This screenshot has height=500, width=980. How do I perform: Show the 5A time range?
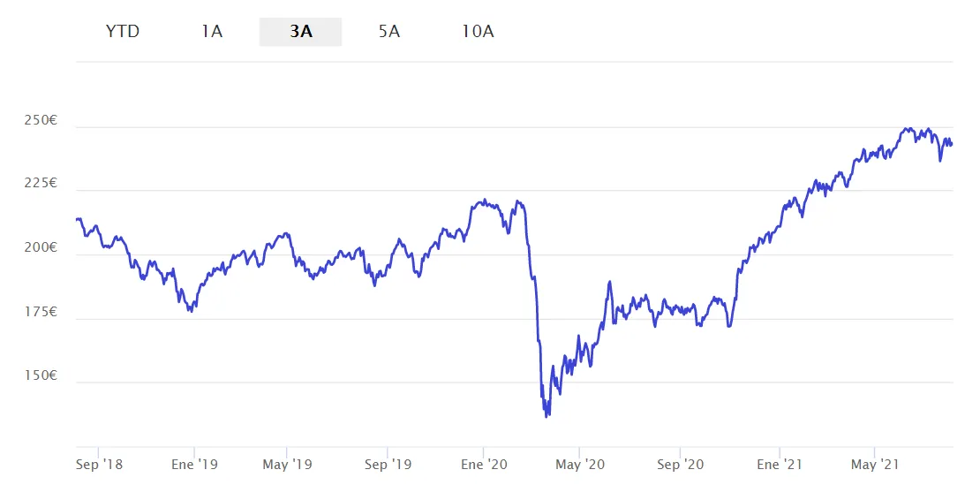(x=389, y=32)
